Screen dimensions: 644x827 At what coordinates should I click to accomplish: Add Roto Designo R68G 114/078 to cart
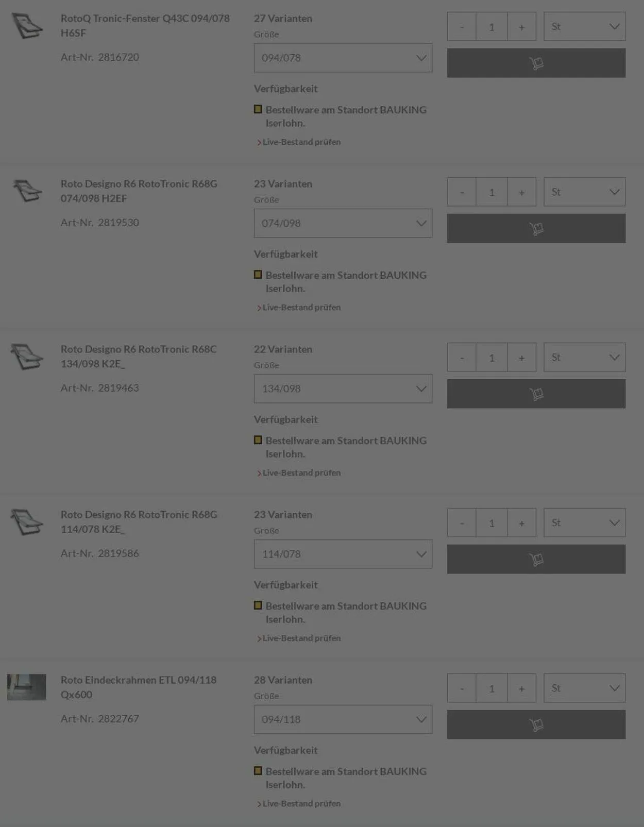click(x=536, y=559)
